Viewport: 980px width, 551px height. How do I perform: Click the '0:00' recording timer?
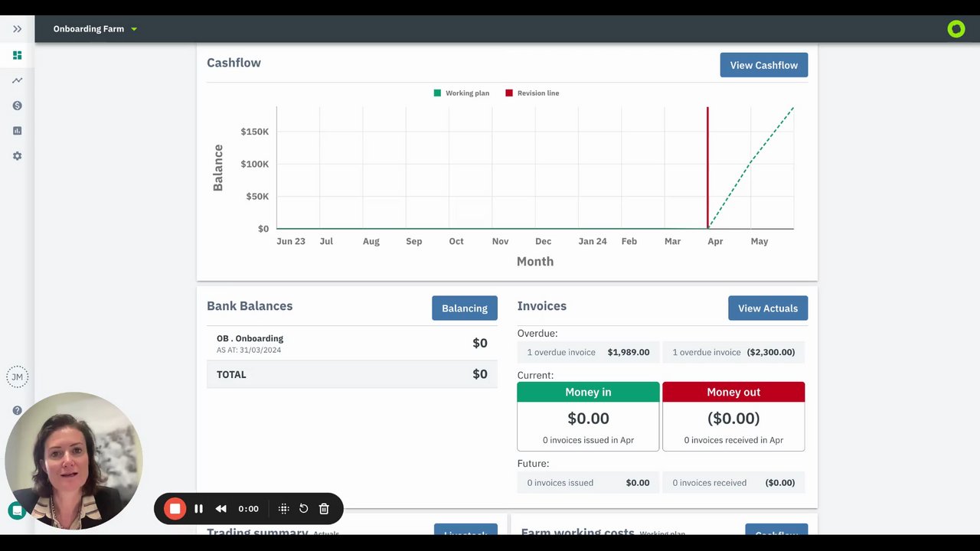click(x=248, y=508)
